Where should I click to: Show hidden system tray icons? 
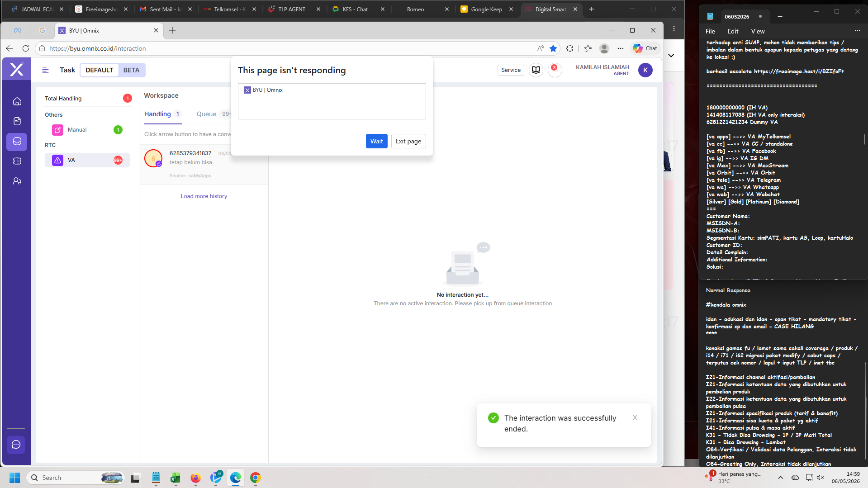[x=781, y=478]
